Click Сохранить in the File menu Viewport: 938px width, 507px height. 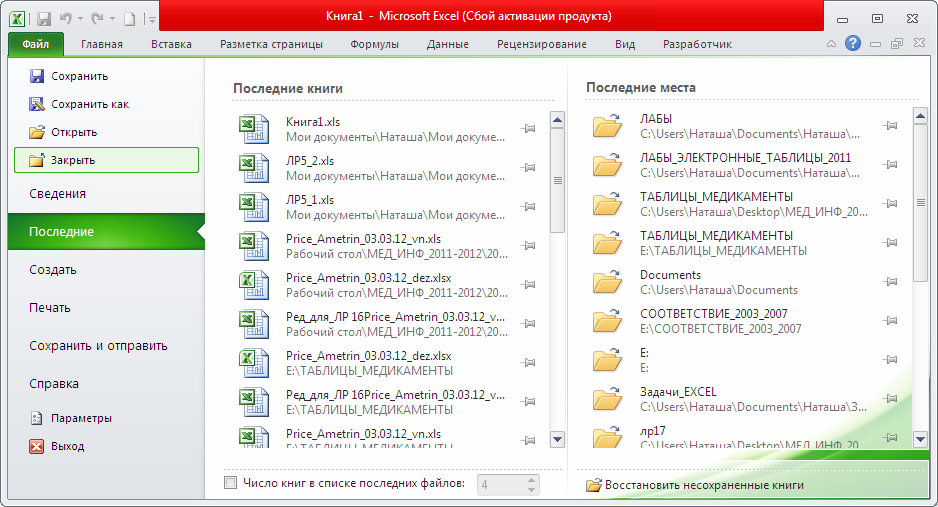(68, 76)
